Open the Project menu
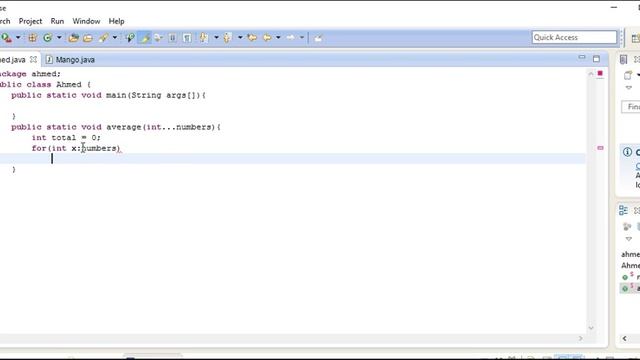This screenshot has width=640, height=360. [x=30, y=21]
